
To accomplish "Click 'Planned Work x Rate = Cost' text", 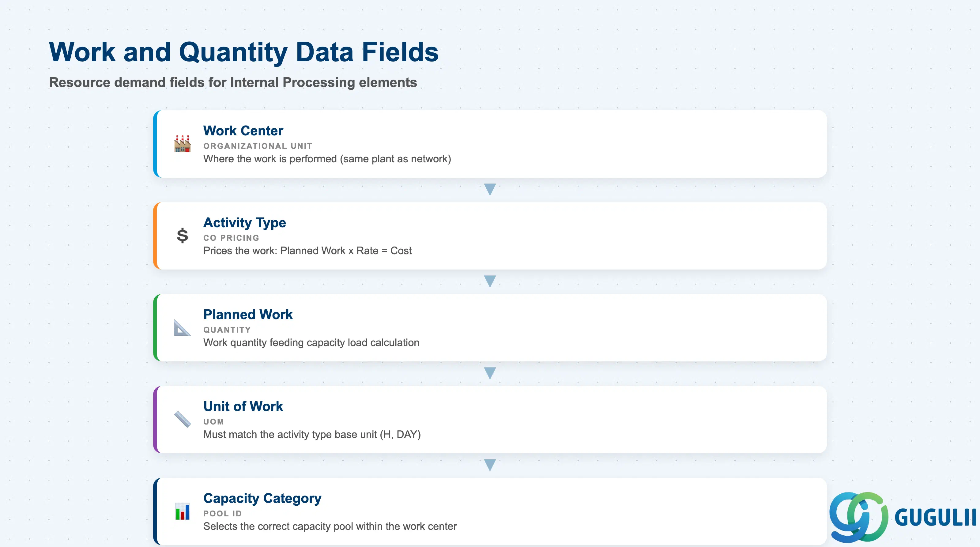I will (x=346, y=251).
